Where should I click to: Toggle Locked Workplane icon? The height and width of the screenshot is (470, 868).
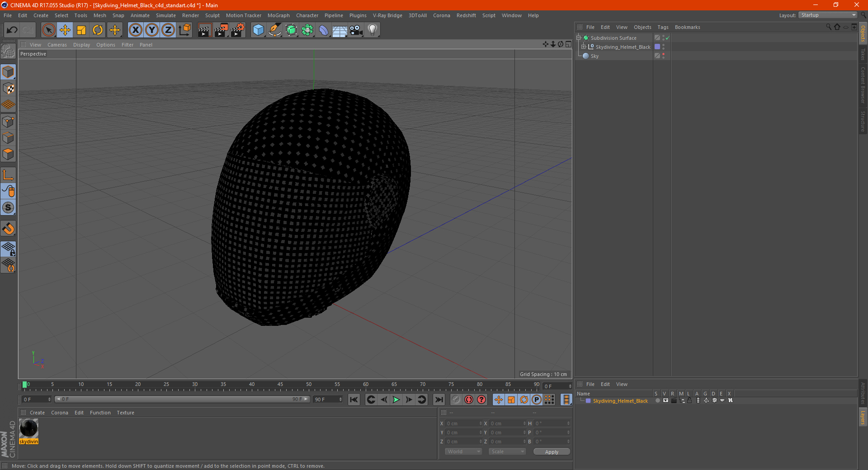click(8, 249)
